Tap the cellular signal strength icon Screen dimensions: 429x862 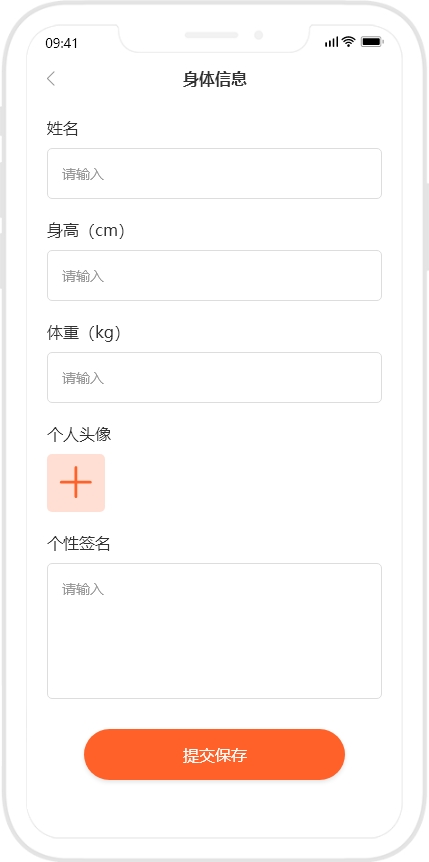331,42
